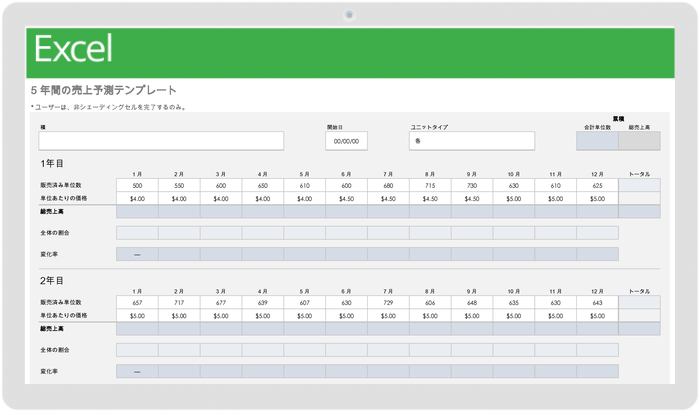Click the ユニットタイプ input field
Image resolution: width=700 pixels, height=412 pixels.
472,141
